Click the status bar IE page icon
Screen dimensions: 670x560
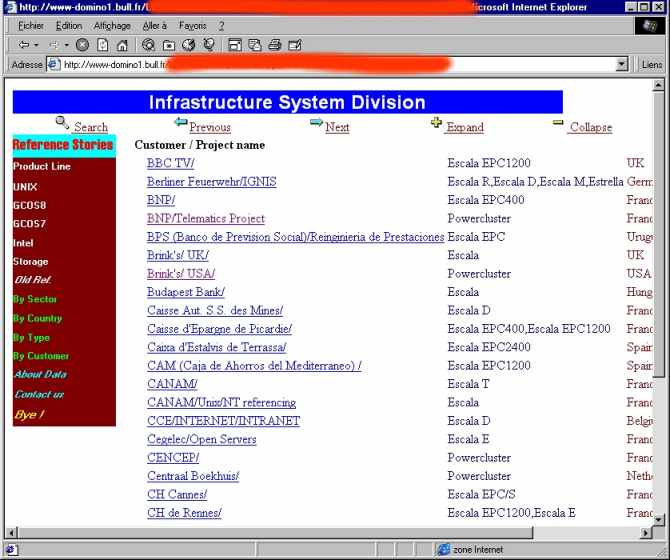10,549
